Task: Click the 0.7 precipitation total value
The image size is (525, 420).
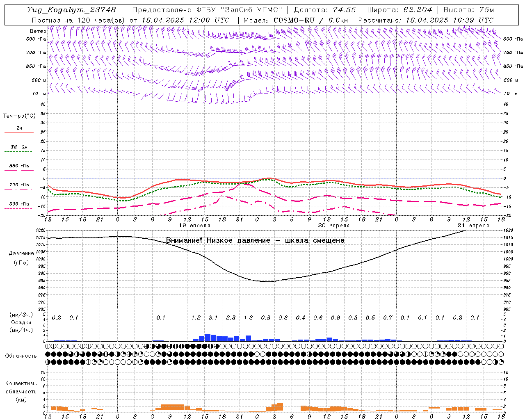Action: [388, 318]
